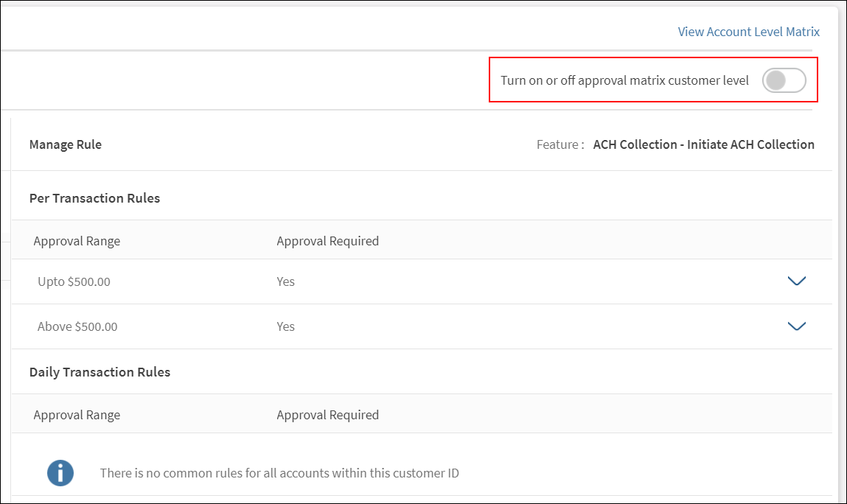Click Approval Range header under Daily Transaction Rules
This screenshot has height=504, width=847.
77,415
